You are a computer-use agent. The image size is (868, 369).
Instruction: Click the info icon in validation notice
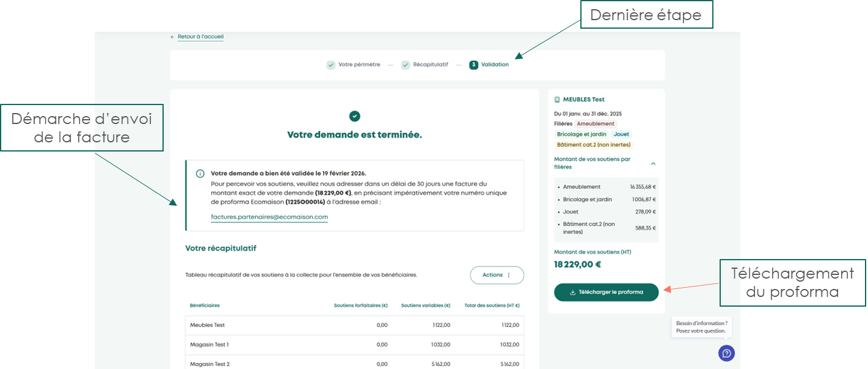click(x=200, y=174)
